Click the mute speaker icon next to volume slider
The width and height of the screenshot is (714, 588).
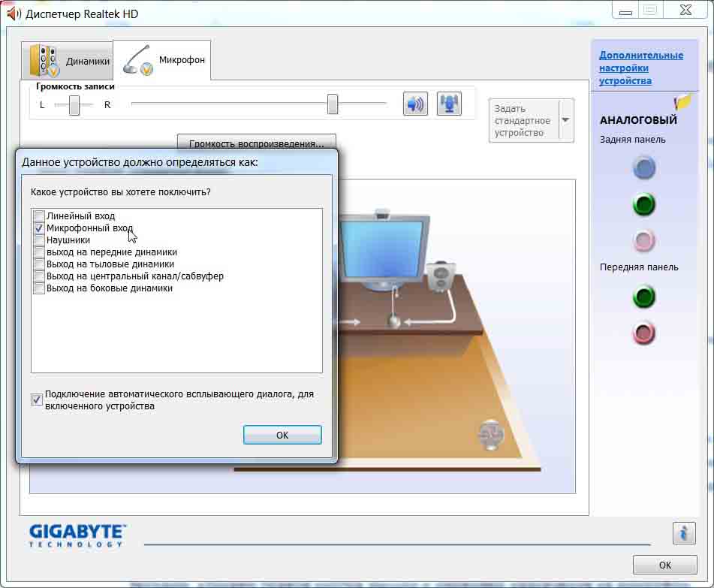(x=415, y=104)
